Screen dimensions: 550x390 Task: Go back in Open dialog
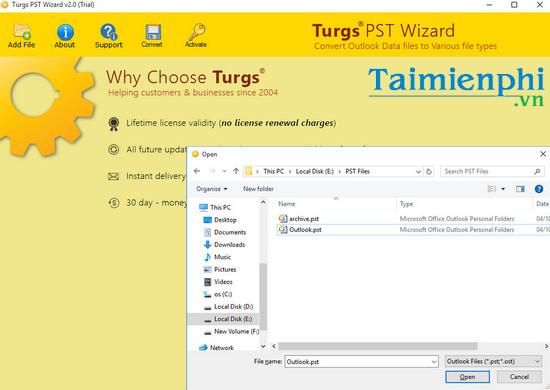coord(197,171)
